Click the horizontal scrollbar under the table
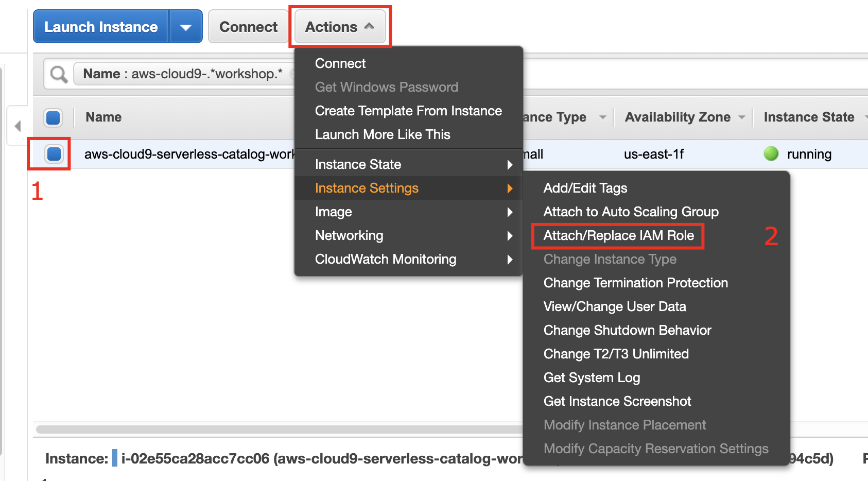 tap(279, 430)
